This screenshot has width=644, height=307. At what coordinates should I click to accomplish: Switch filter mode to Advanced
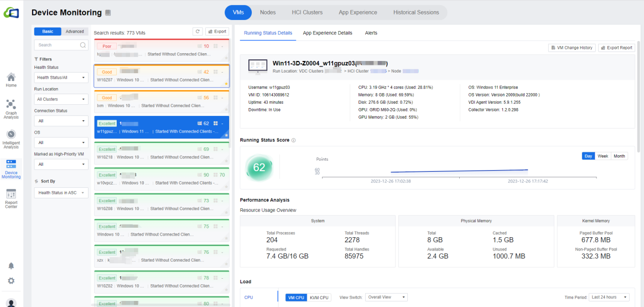[x=75, y=32]
